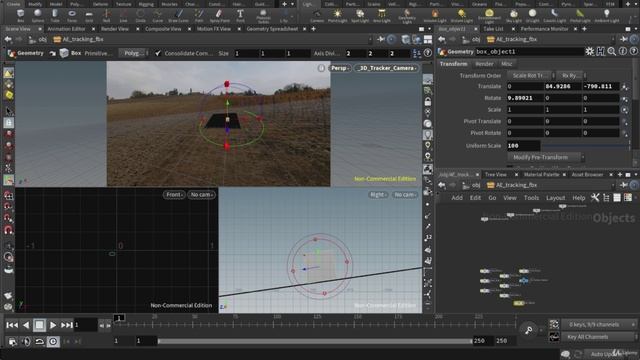This screenshot has width=640, height=360.
Task: Add an Ambient Light from the shelf
Action: [x=607, y=16]
